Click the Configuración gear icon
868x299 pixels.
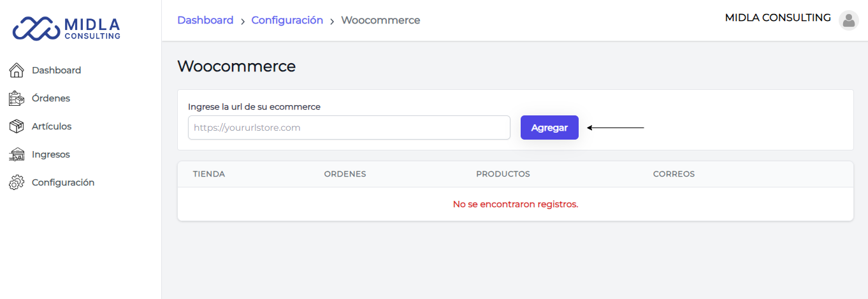[17, 182]
